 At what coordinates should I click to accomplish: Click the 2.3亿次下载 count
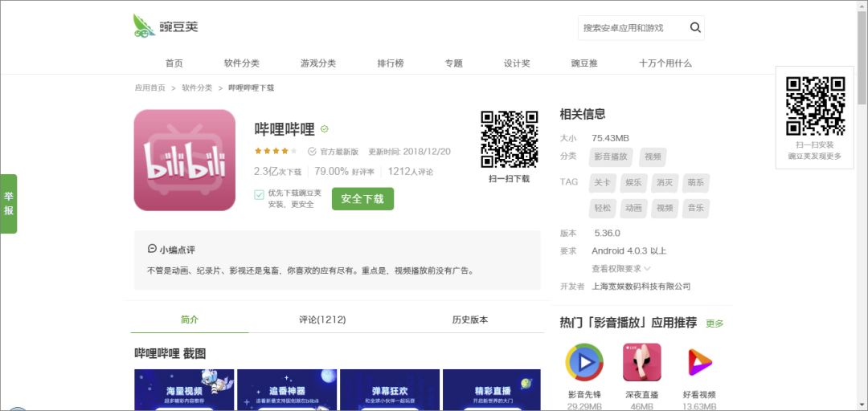[278, 172]
